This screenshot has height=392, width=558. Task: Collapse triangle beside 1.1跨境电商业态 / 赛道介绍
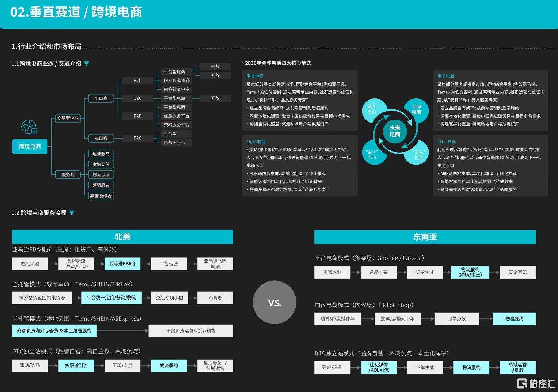coord(87,63)
